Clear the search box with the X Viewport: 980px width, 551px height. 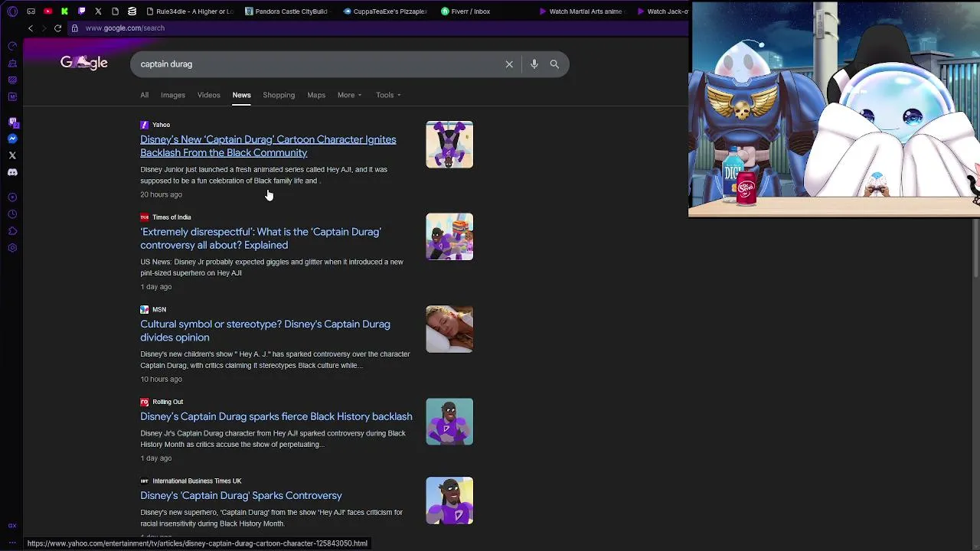(x=509, y=64)
